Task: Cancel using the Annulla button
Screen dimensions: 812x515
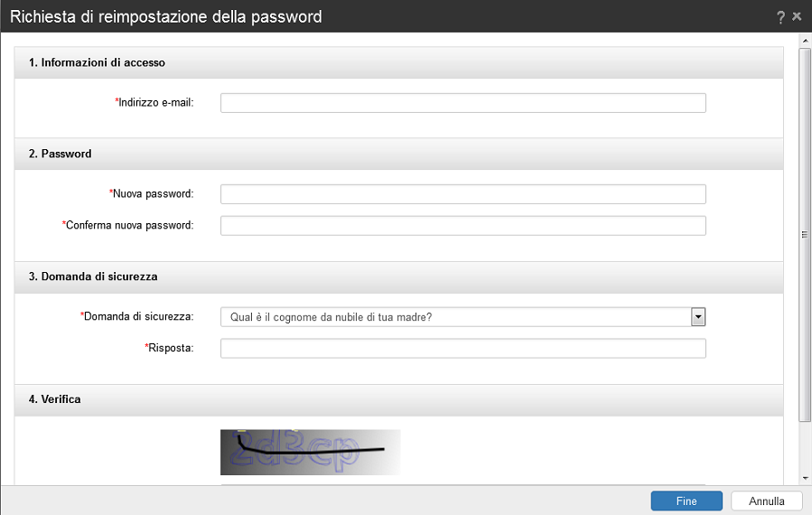Action: tap(766, 501)
